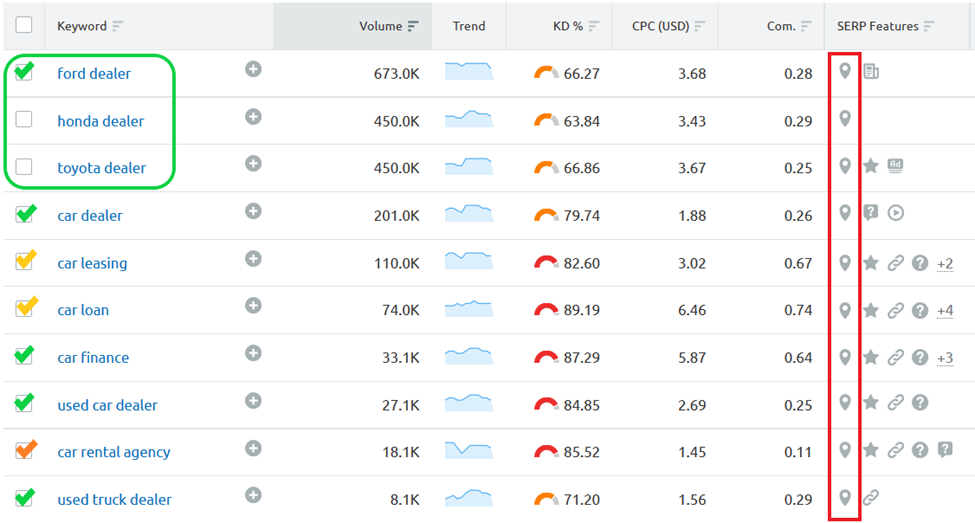Viewport: 975px width, 523px height.
Task: Click the 0.74 competition value
Action: click(x=798, y=310)
